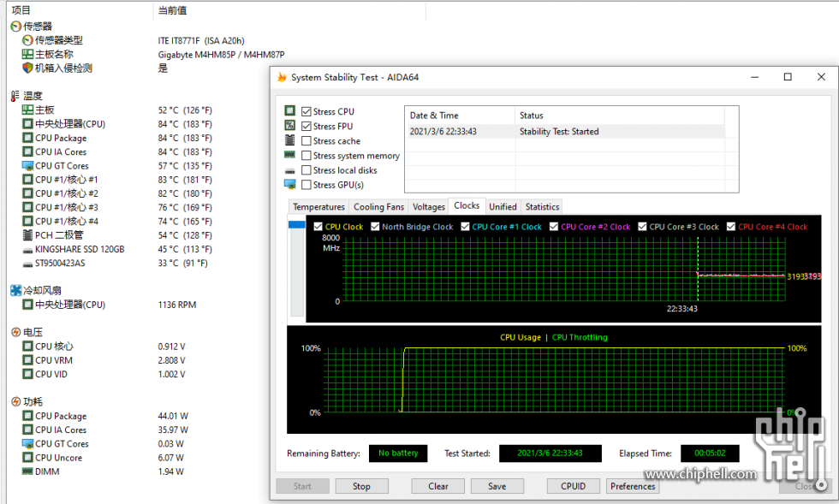Viewport: 839px width, 504px height.
Task: Click the CPU Package temperature chip icon
Action: 27,138
